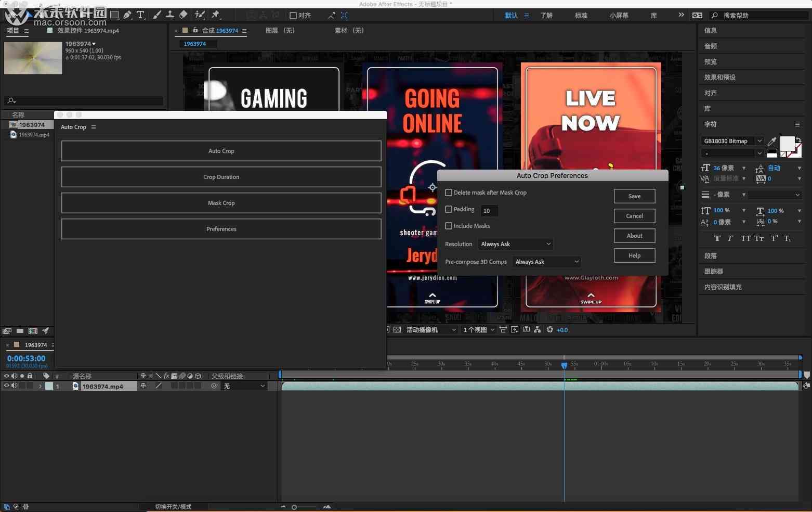
Task: Open the Pre-compose 3D Comps dropdown
Action: tap(546, 262)
